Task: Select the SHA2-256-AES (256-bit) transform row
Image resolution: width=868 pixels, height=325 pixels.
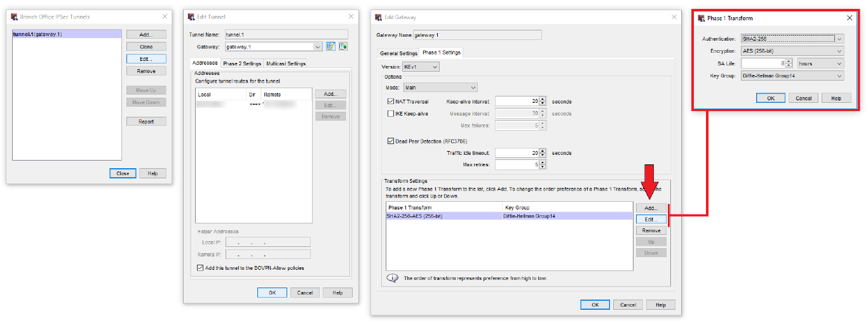Action: click(445, 216)
